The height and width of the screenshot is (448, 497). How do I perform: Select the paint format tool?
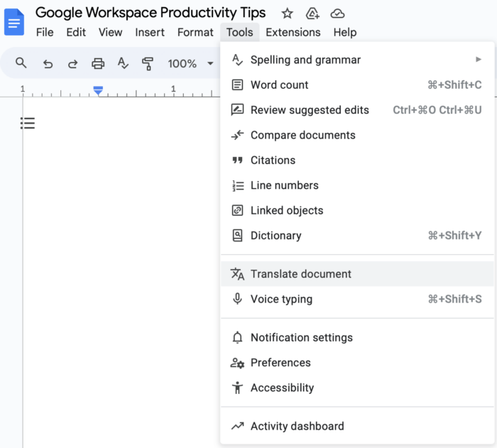point(148,63)
